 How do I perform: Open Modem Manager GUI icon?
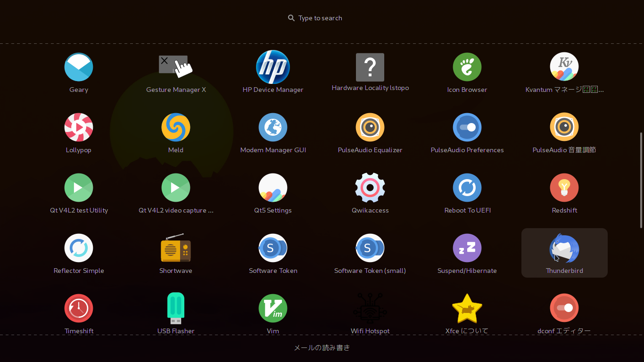tap(273, 127)
